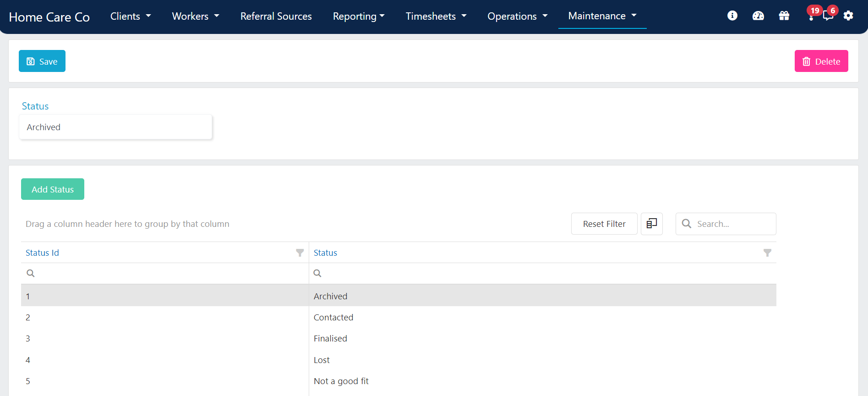Select the Contacted row
This screenshot has height=396, width=868.
tap(399, 317)
